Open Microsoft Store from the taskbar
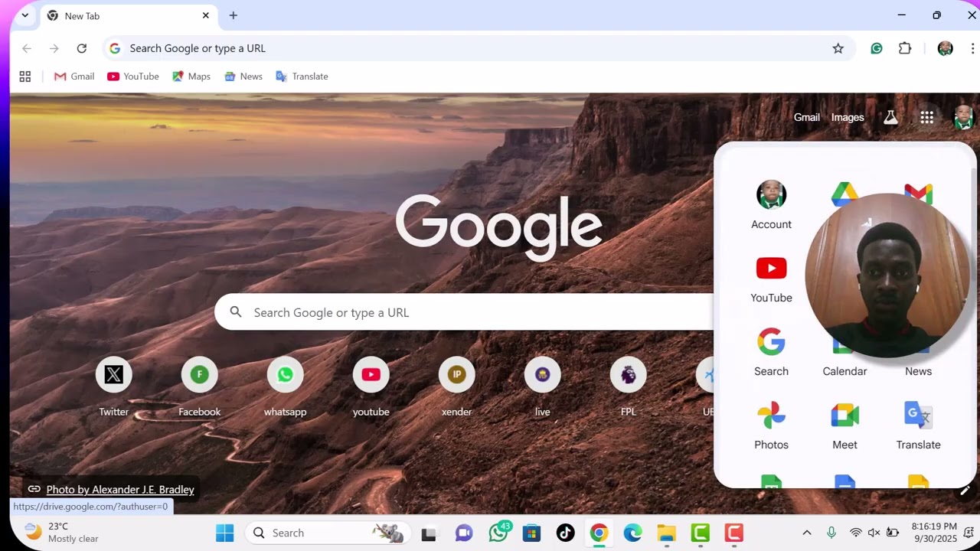Image resolution: width=980 pixels, height=551 pixels. [x=531, y=533]
